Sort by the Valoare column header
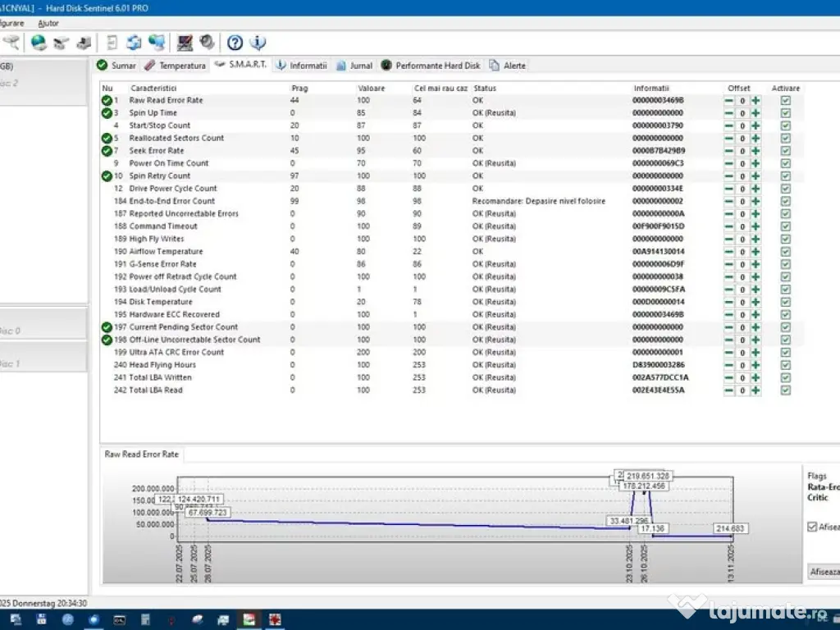This screenshot has width=840, height=630. point(372,88)
